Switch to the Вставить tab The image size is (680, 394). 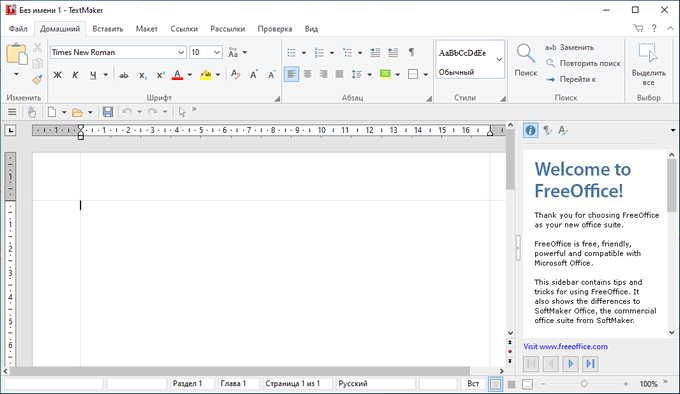coord(108,29)
